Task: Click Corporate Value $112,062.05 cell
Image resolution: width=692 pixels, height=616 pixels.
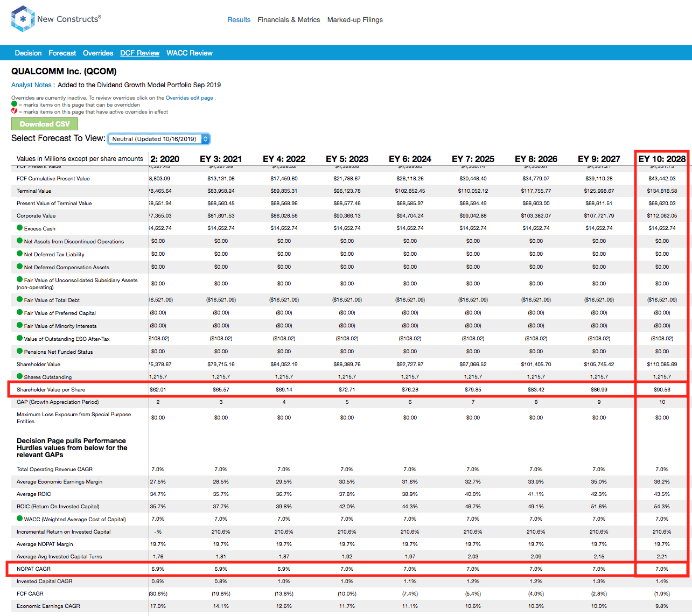Action: click(662, 215)
